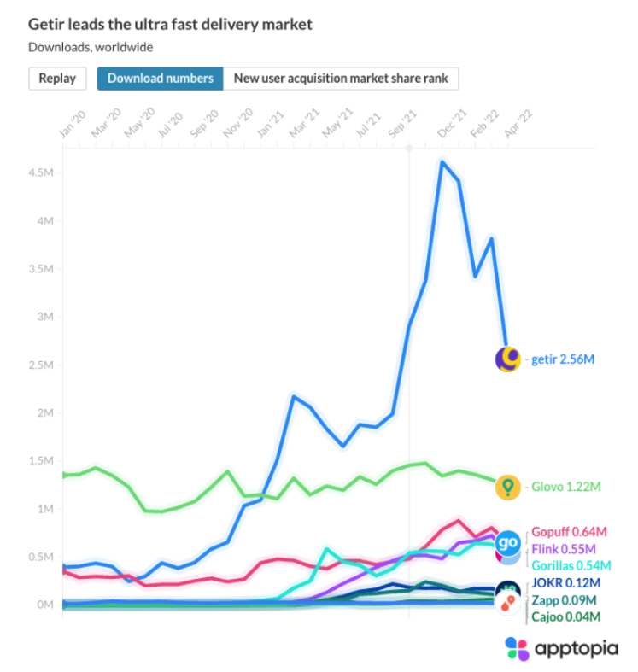Click the Gorillas 0.54M label
The height and width of the screenshot is (672, 638).
pos(571,566)
